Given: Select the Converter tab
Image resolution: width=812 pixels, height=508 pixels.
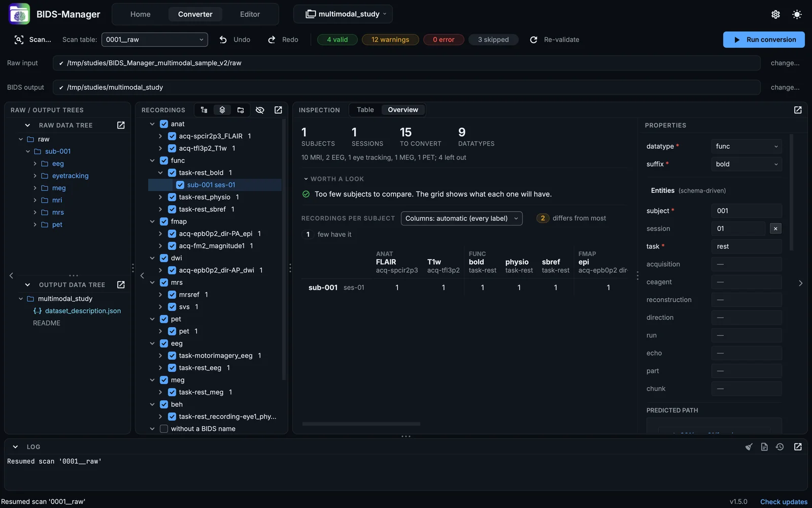Looking at the screenshot, I should (x=195, y=14).
